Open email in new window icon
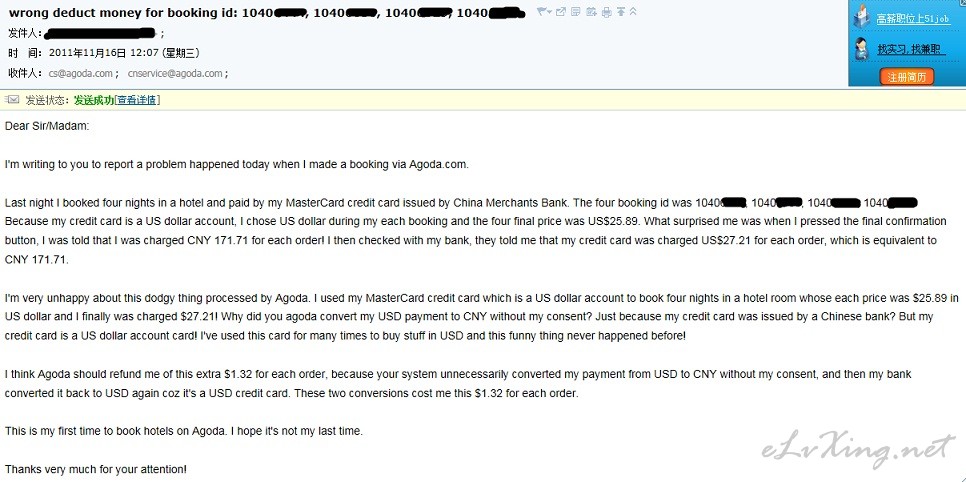Image resolution: width=966 pixels, height=482 pixels. pos(561,11)
